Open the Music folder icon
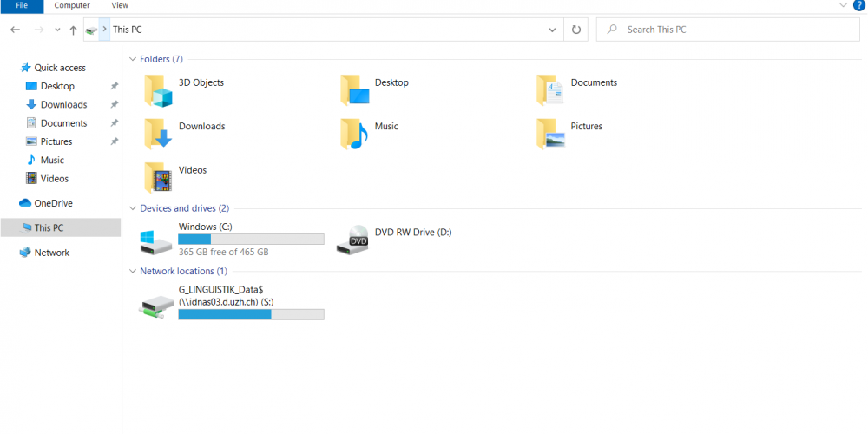This screenshot has height=434, width=868. click(x=354, y=133)
